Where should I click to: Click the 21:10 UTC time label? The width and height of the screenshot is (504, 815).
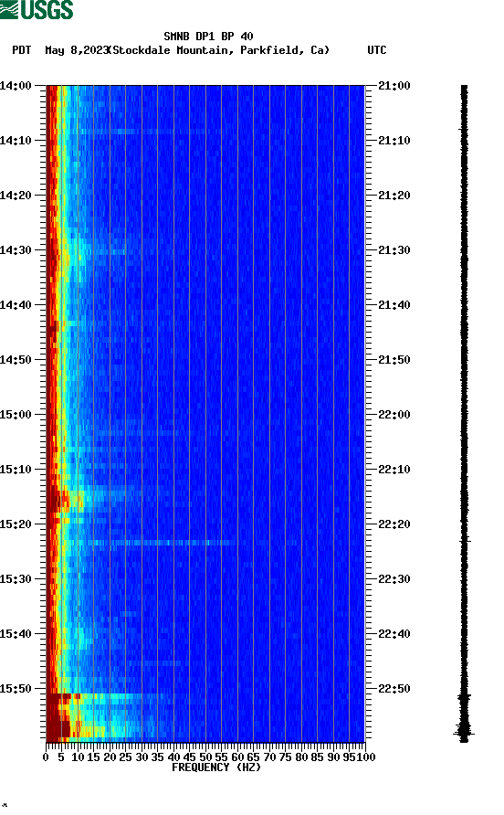pos(394,141)
